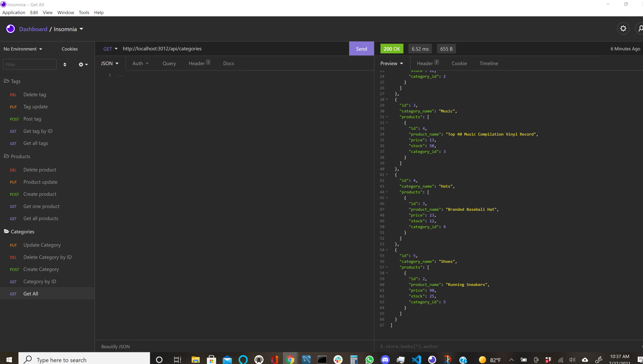Viewport: 643px width, 364px height.
Task: Fold the JSON object at line 41
Action: [387, 175]
